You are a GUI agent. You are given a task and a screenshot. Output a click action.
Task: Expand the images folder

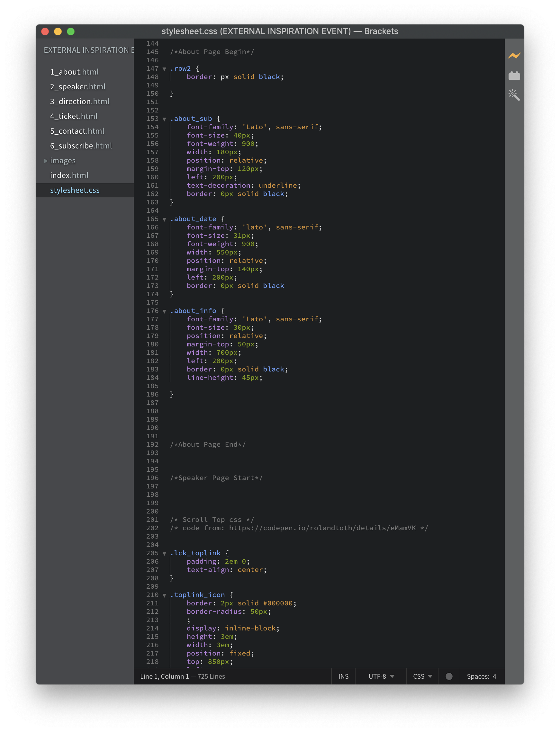pyautogui.click(x=46, y=161)
